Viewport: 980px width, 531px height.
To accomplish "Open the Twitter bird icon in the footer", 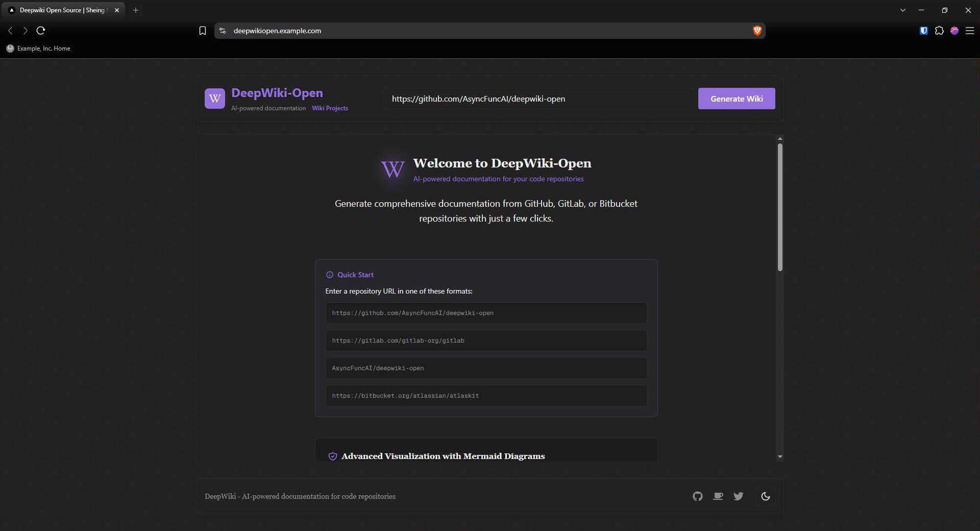I will point(739,496).
